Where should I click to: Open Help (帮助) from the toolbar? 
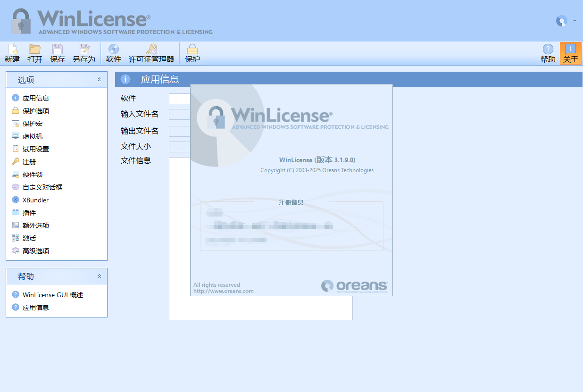pyautogui.click(x=548, y=53)
